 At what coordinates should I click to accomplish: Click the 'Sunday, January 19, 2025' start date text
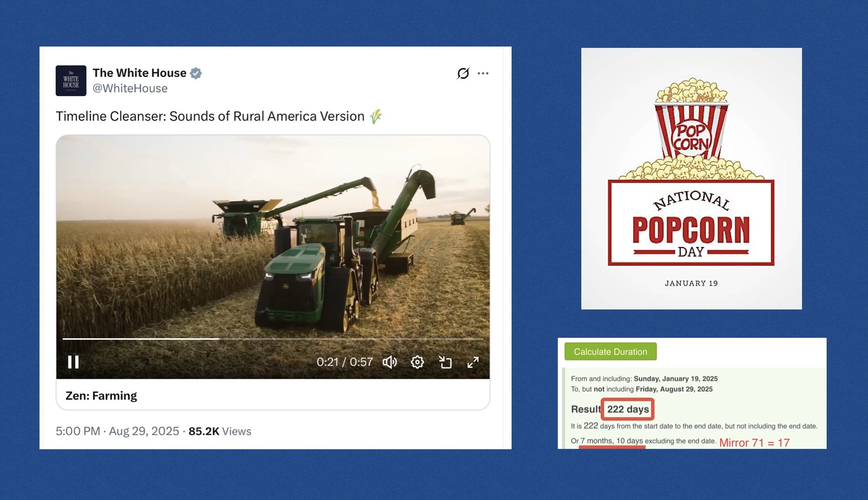click(x=676, y=379)
